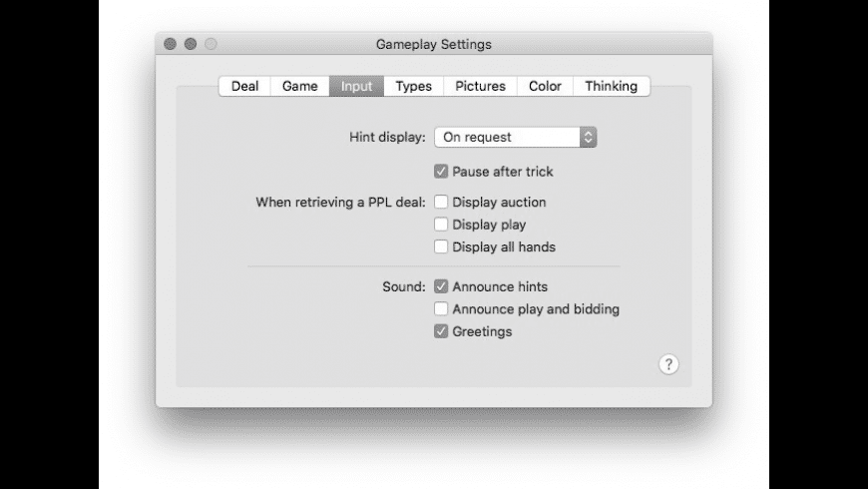Open the help question mark button
The height and width of the screenshot is (489, 868).
(x=668, y=364)
